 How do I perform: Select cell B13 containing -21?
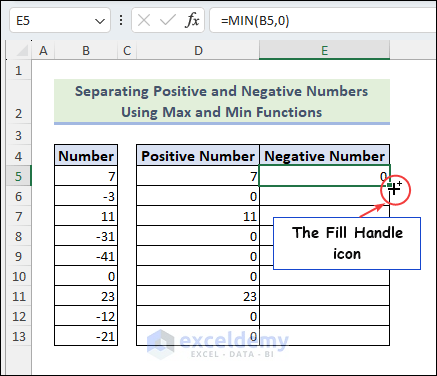click(x=86, y=336)
